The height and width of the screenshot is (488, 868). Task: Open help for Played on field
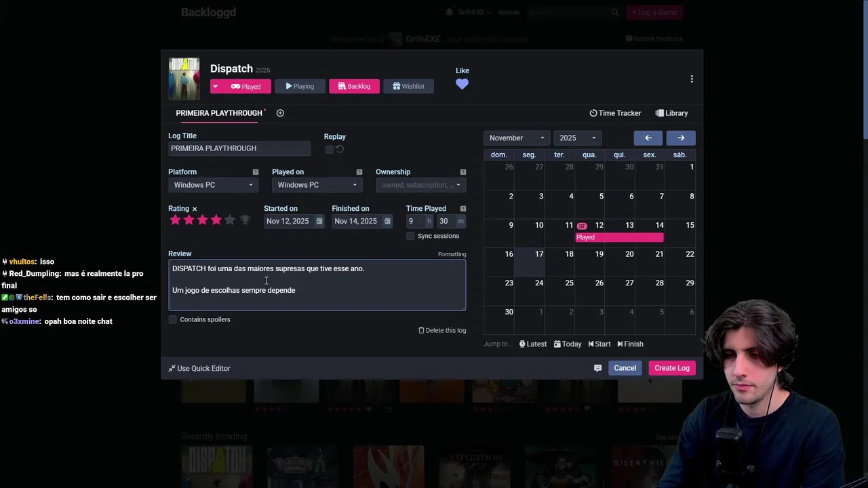coord(359,172)
